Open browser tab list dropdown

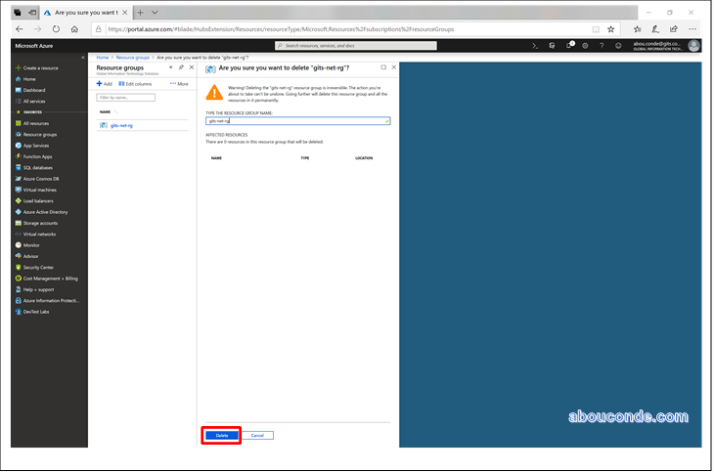point(153,12)
